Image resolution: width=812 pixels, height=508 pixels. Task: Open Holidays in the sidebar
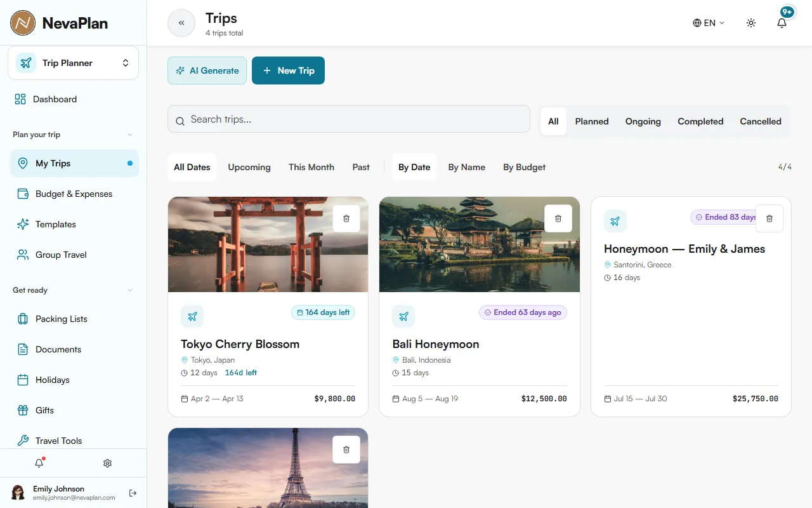[74, 380]
